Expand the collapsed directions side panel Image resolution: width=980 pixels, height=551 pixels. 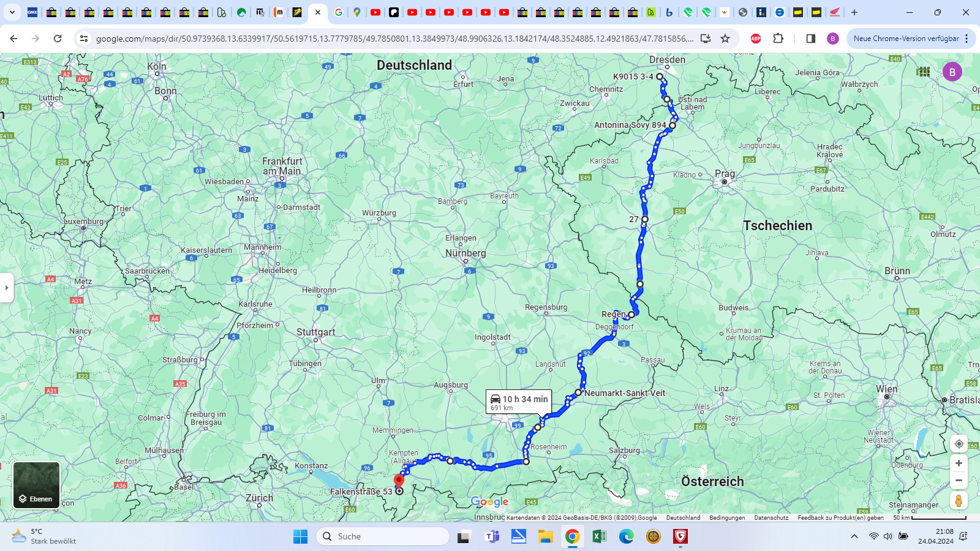point(7,287)
